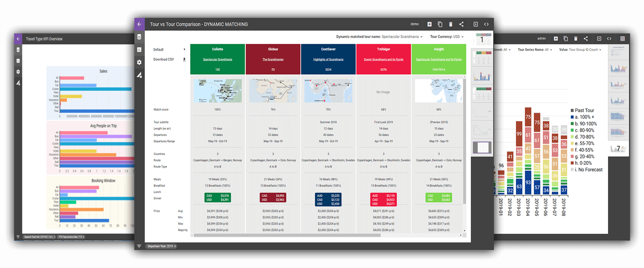Viewport: 644px width, 268px height.
Task: Click Booking Window chart title
Action: (x=103, y=181)
